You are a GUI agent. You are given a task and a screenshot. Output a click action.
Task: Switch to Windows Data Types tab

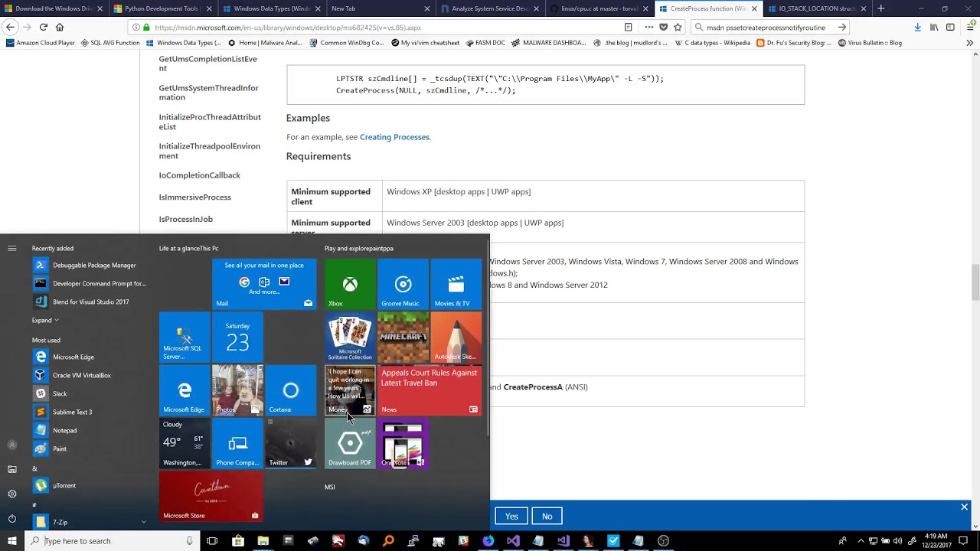click(x=271, y=8)
